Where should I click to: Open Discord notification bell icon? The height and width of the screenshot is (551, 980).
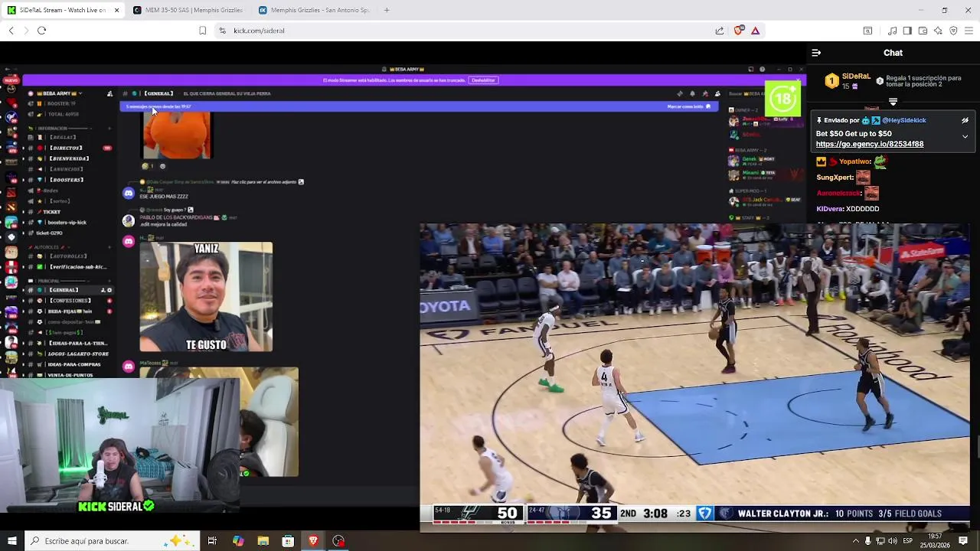pyautogui.click(x=692, y=93)
